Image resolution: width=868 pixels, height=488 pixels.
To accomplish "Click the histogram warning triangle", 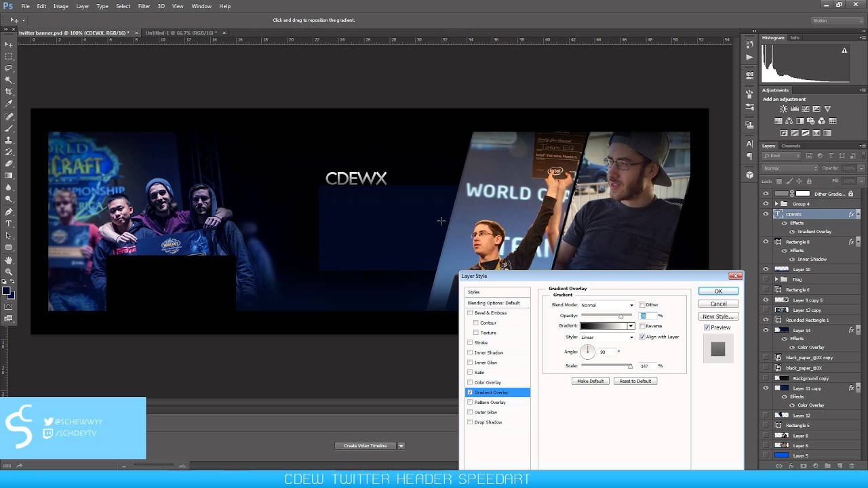I will [x=844, y=51].
